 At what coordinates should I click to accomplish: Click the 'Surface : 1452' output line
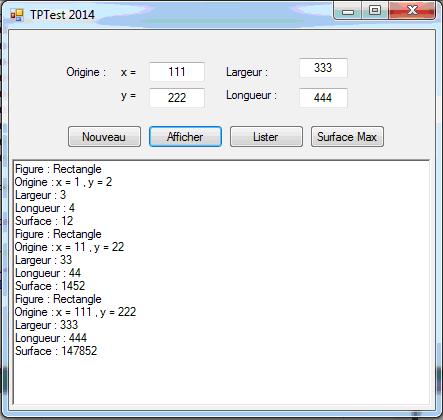(x=50, y=286)
